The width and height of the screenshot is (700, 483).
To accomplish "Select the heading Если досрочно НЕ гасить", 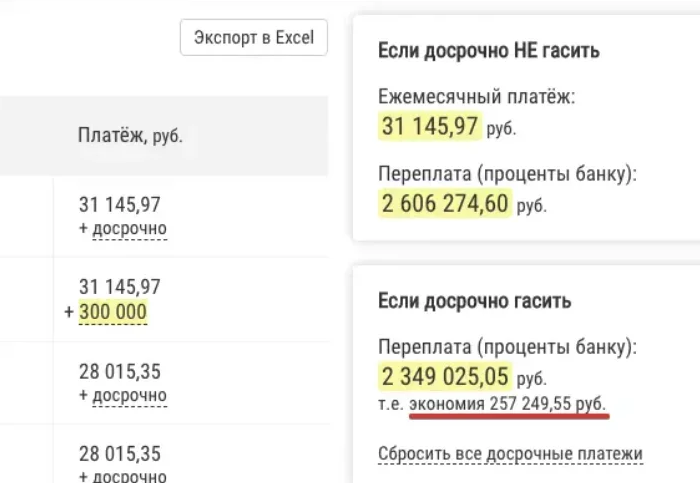I will click(x=488, y=50).
